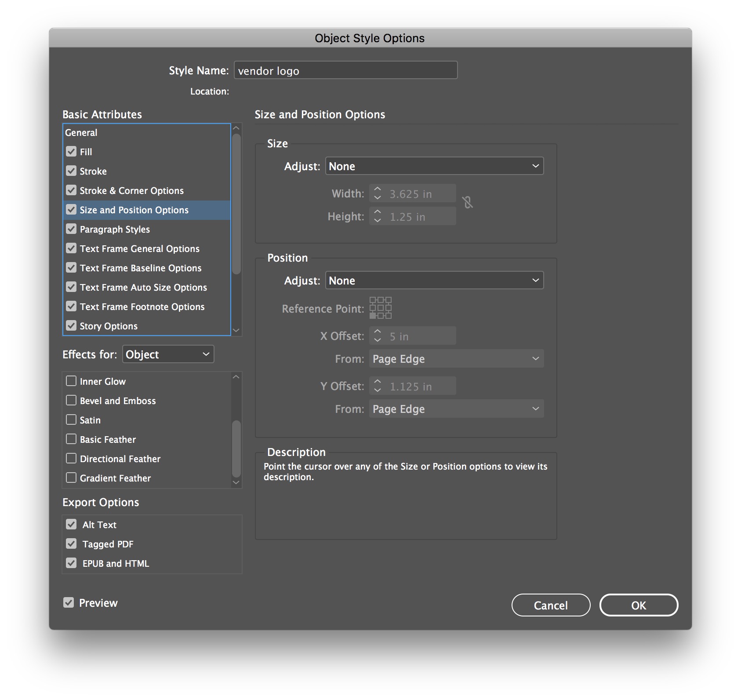This screenshot has height=700, width=741.
Task: Click the Width stepper arrows
Action: pos(377,193)
